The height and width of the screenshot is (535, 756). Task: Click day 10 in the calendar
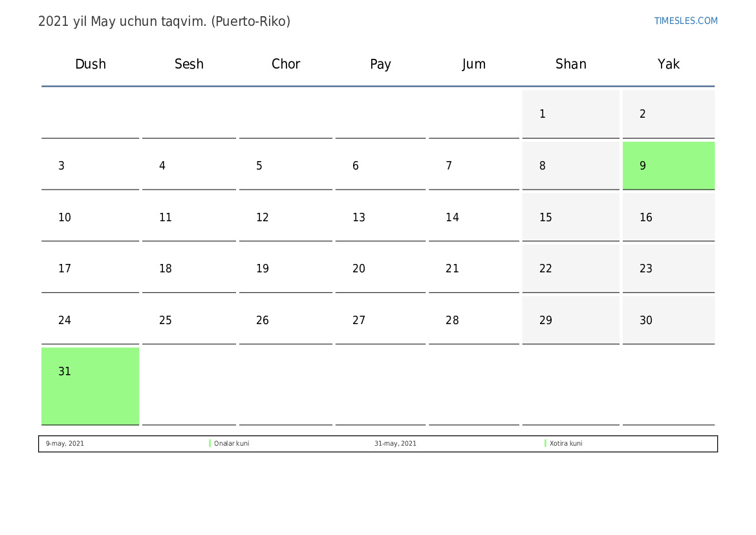coord(90,217)
